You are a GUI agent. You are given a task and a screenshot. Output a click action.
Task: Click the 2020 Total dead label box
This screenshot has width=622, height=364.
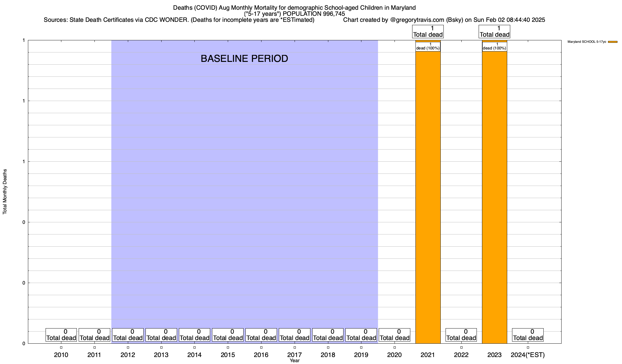(395, 335)
